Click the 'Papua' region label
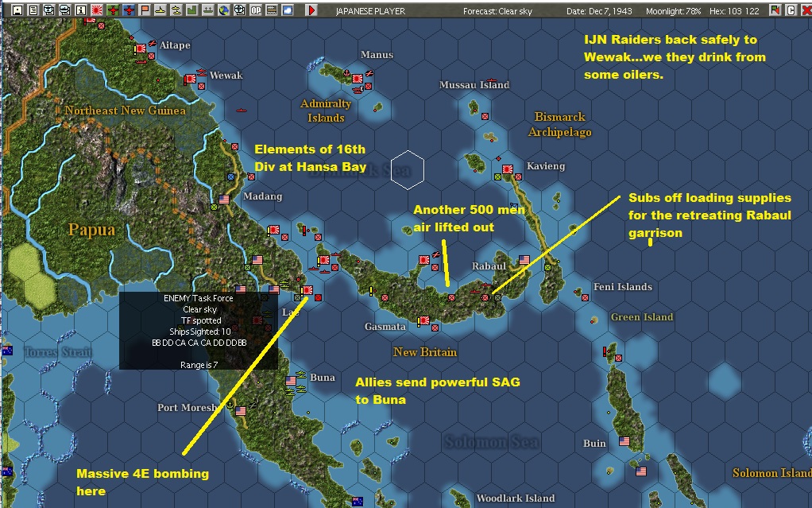 (91, 230)
